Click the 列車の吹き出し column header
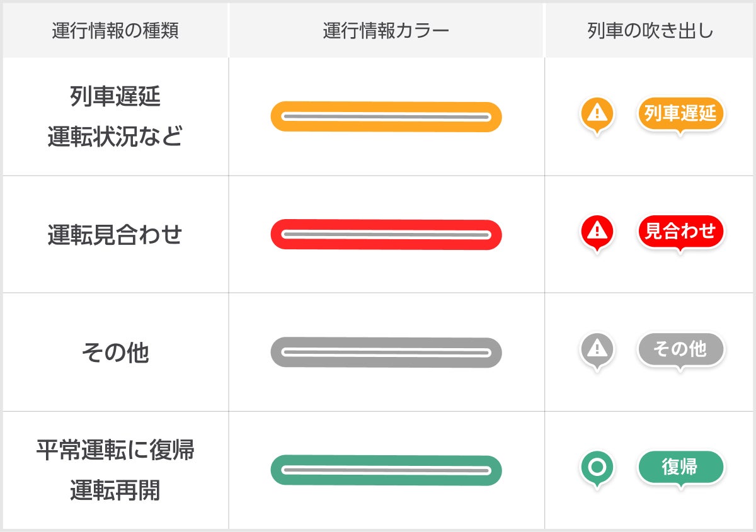This screenshot has height=532, width=756. pos(650,31)
